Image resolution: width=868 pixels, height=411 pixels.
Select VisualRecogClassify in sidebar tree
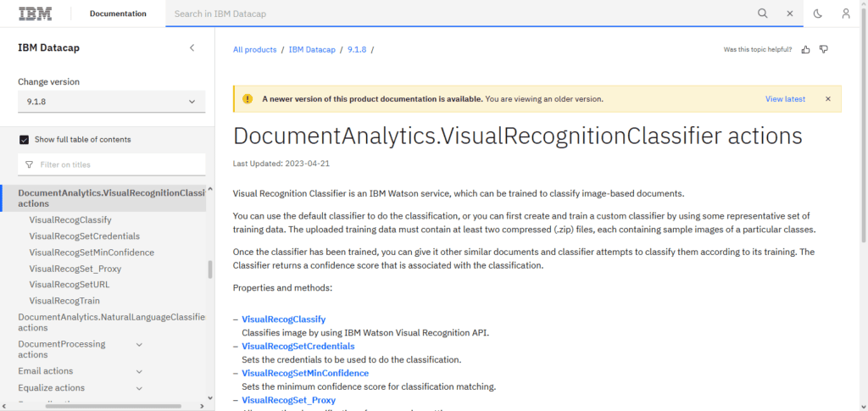pos(70,220)
